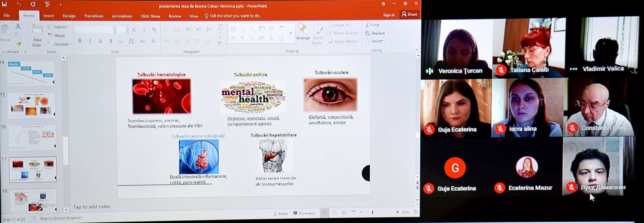Select slide 15 thumbnail
The image size is (644, 223).
point(32,105)
